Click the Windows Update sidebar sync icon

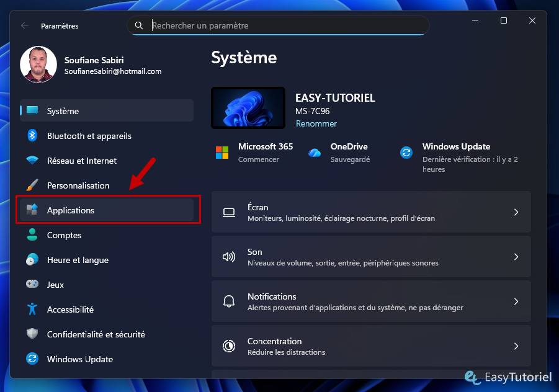(32, 359)
